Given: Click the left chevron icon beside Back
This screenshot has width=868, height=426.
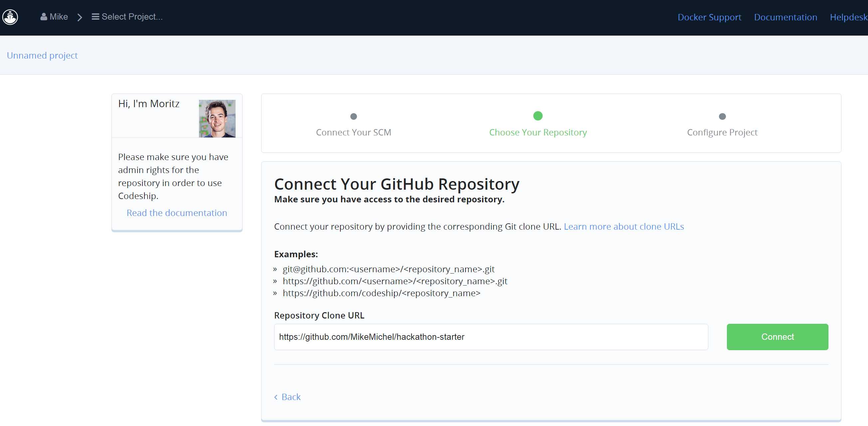Looking at the screenshot, I should [x=276, y=397].
